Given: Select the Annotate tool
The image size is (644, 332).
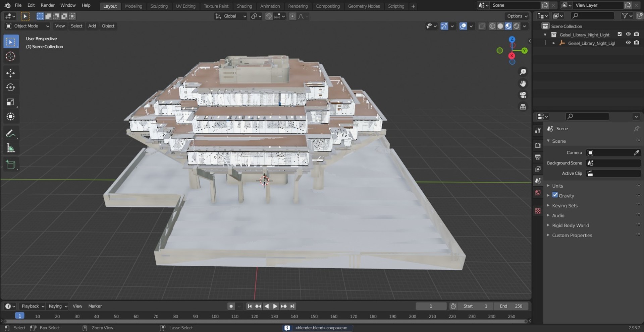Looking at the screenshot, I should pos(11,134).
